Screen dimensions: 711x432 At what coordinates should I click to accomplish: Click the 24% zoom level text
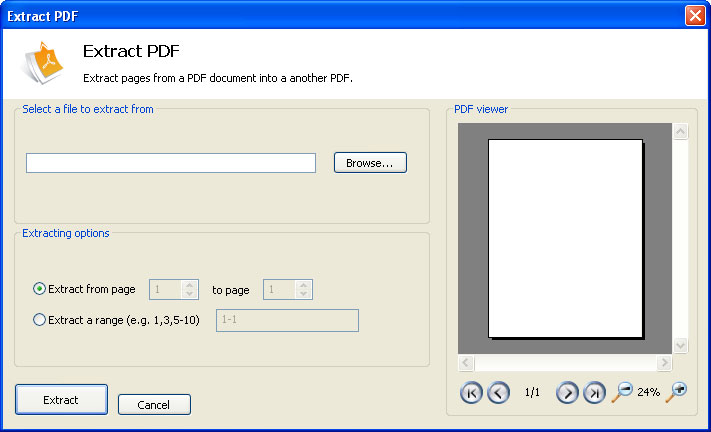tap(648, 392)
